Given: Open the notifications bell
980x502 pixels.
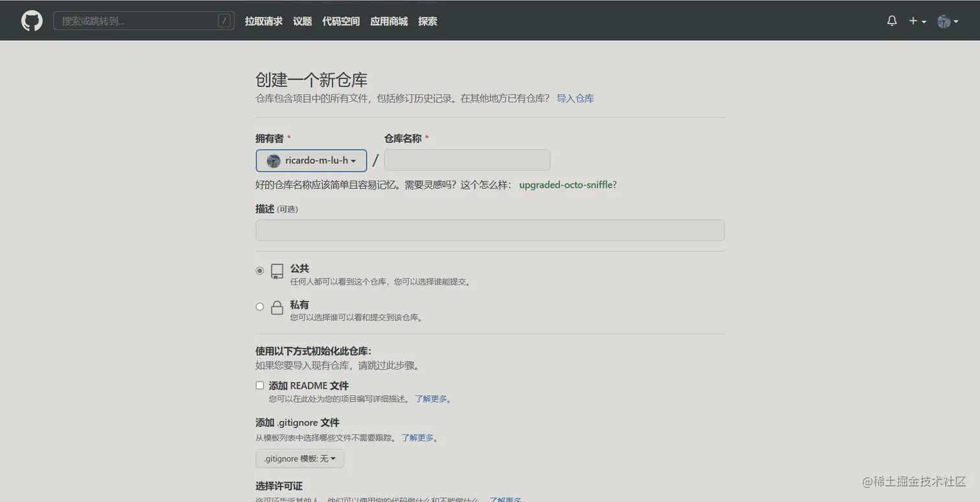Looking at the screenshot, I should pyautogui.click(x=892, y=21).
